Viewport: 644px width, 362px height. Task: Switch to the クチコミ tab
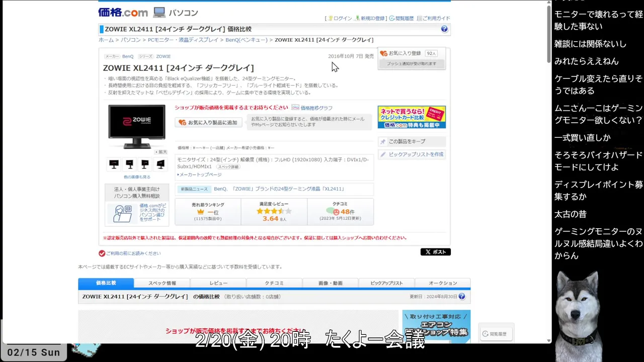274,283
